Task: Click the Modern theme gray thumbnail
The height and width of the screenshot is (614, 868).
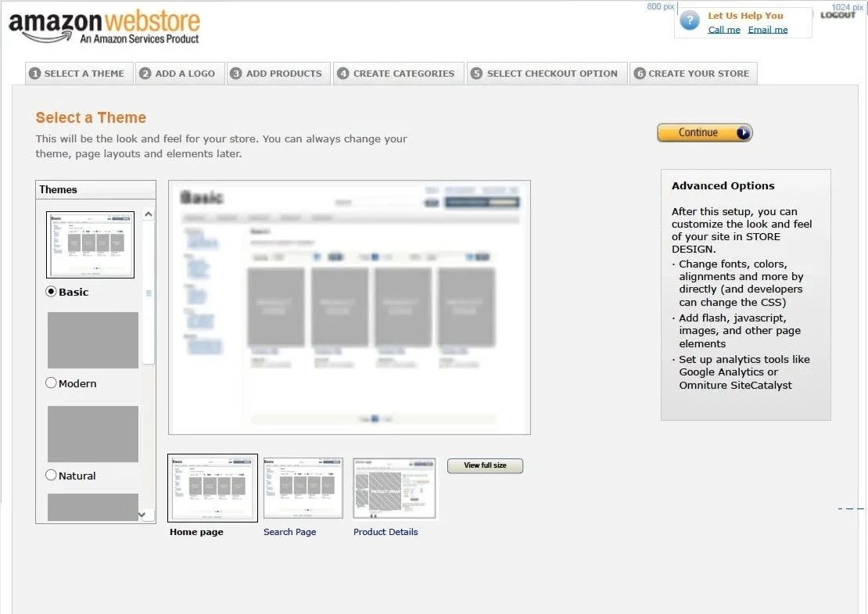Action: pyautogui.click(x=93, y=340)
